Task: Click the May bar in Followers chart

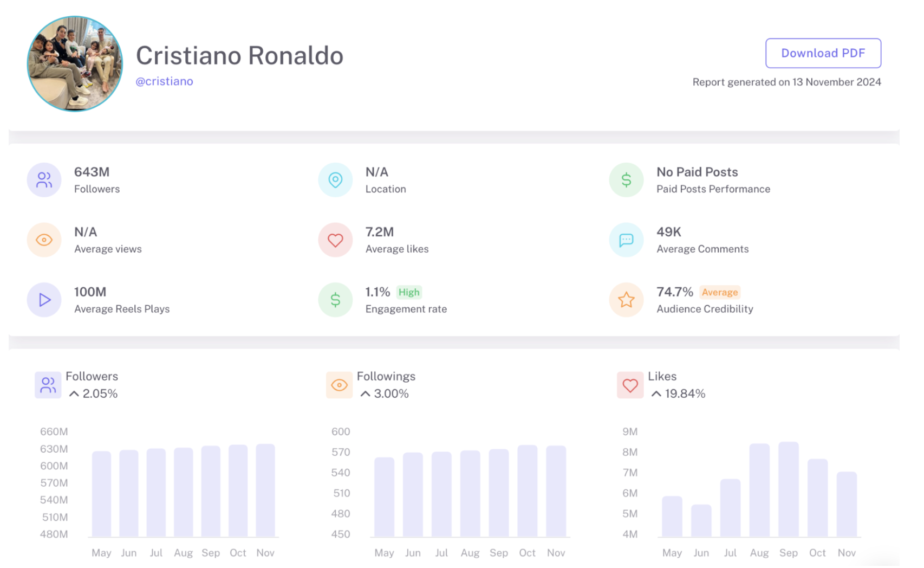Action: pyautogui.click(x=101, y=494)
